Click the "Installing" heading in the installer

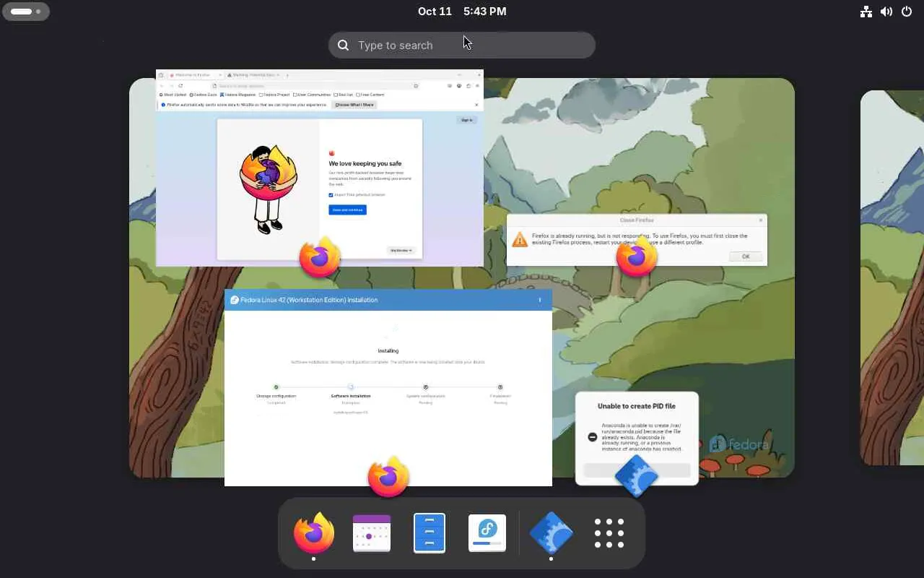[x=388, y=351]
